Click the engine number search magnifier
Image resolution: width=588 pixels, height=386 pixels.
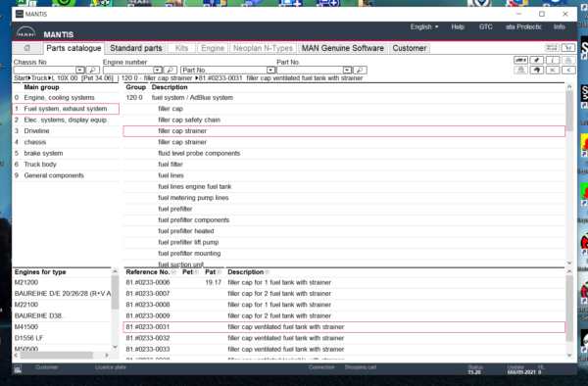(x=171, y=71)
